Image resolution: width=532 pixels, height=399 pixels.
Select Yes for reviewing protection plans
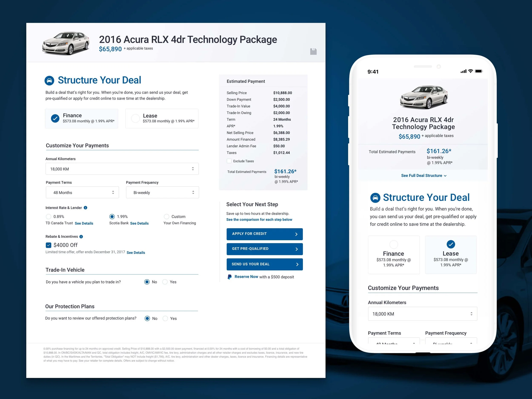point(165,318)
